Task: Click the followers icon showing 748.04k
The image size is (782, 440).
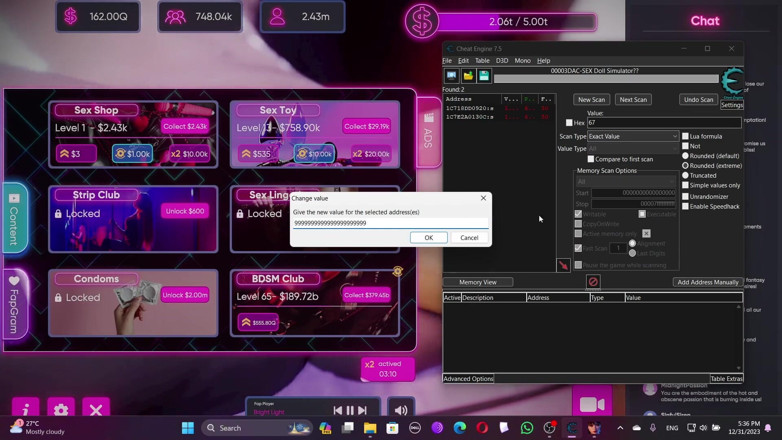Action: click(x=176, y=17)
